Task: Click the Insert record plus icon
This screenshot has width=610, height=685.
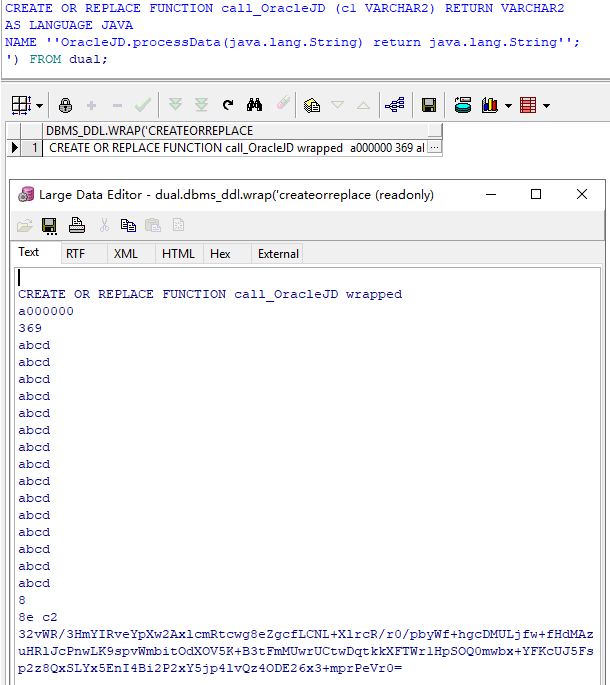Action: [x=91, y=105]
